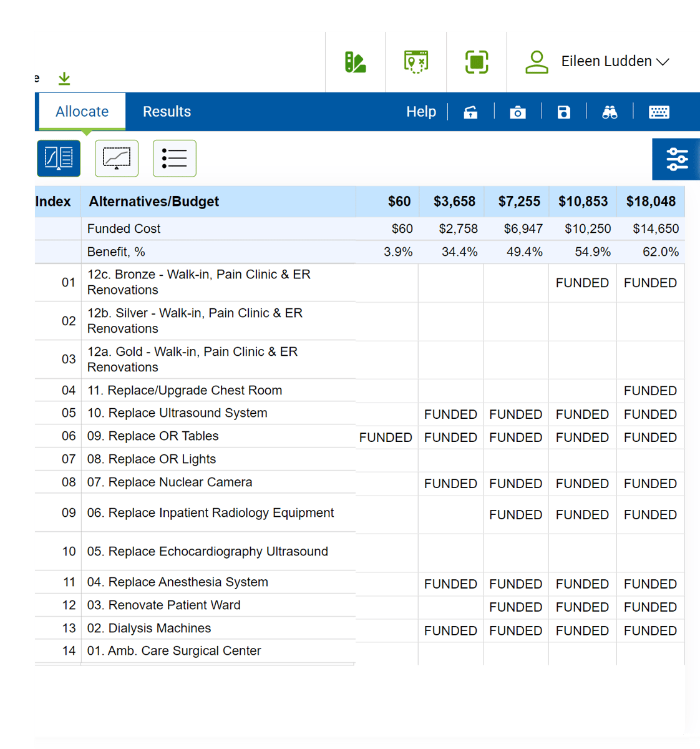Select the grid table view button

click(59, 158)
